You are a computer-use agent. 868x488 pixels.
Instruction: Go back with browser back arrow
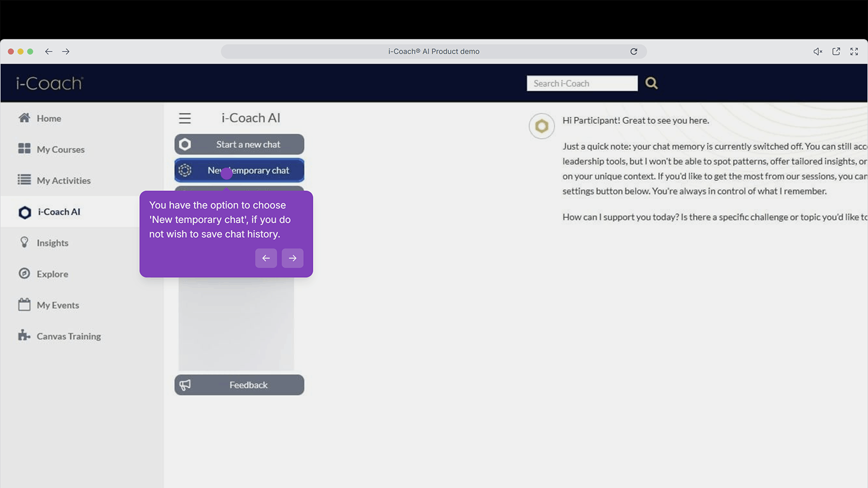(x=49, y=51)
